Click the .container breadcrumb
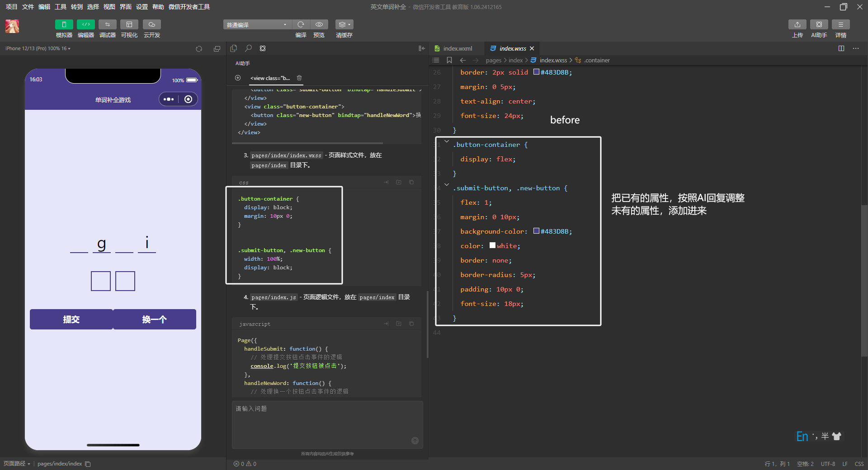 tap(597, 60)
